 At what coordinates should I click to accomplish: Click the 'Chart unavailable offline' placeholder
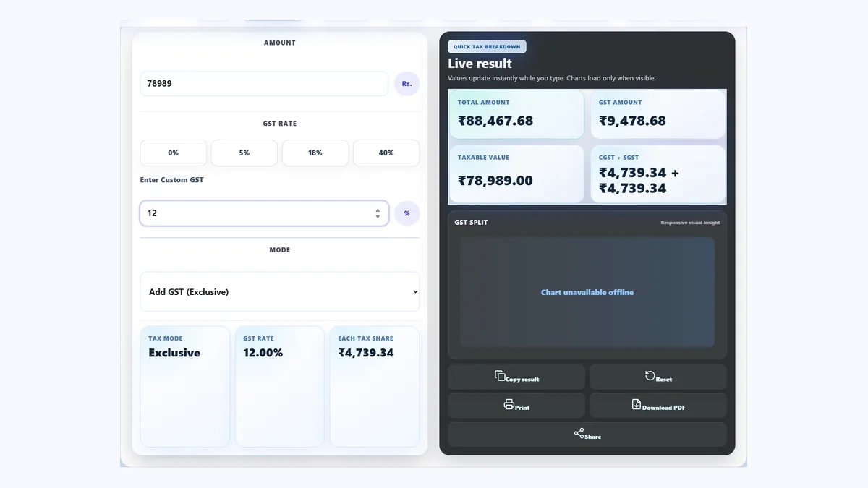point(587,292)
